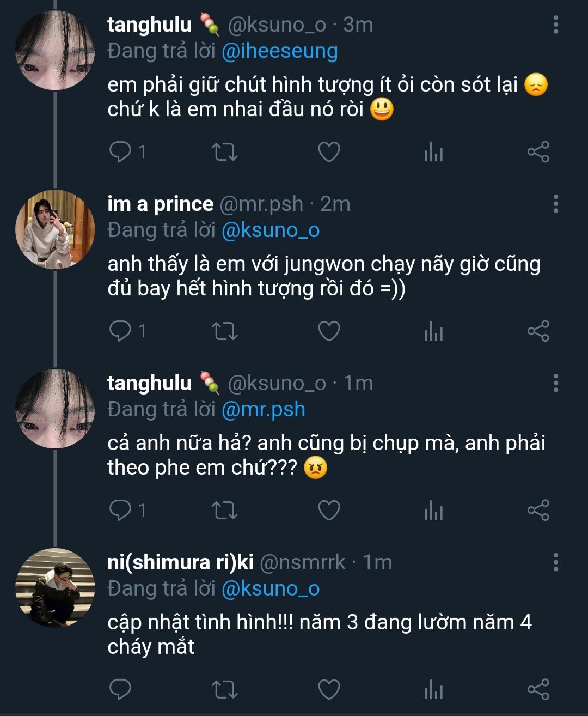Like the first tanghulu tweet
Viewport: 588px width, 716px height.
click(x=329, y=151)
